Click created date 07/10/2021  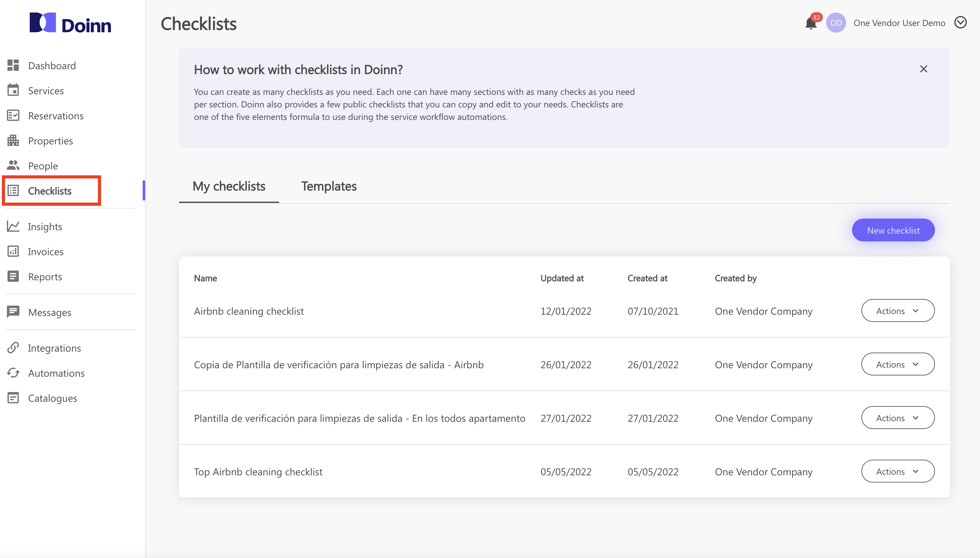pyautogui.click(x=653, y=311)
